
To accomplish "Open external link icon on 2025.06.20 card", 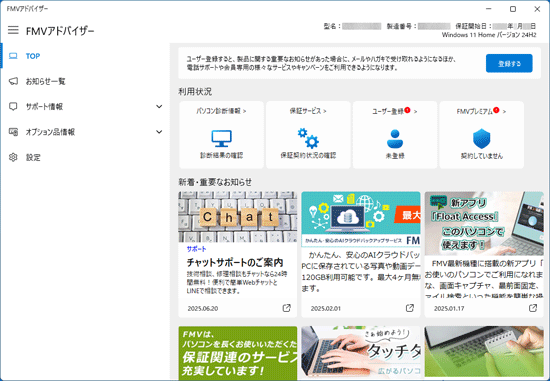I will (x=287, y=308).
